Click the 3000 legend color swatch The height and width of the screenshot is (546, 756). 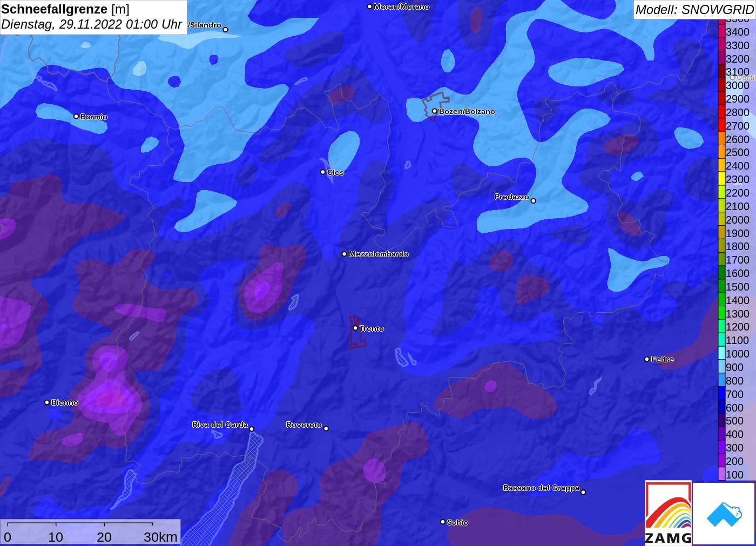pos(721,85)
